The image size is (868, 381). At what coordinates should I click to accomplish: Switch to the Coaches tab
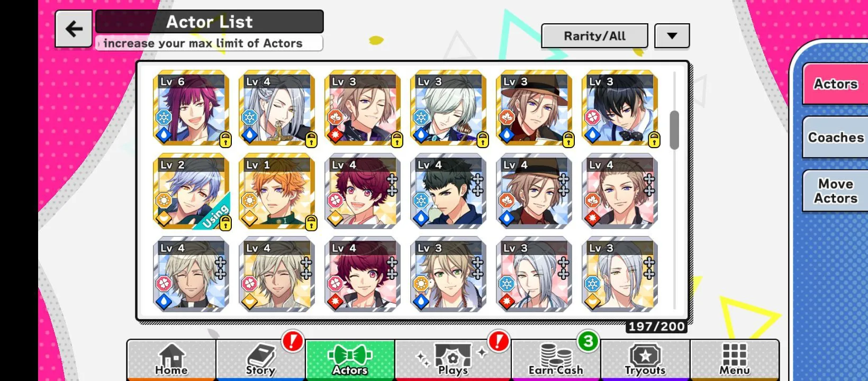835,137
